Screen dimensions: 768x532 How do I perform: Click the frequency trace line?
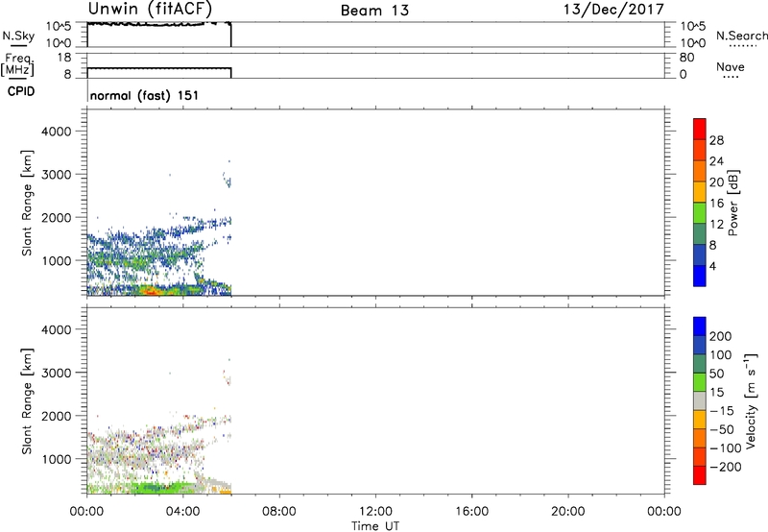(x=159, y=68)
